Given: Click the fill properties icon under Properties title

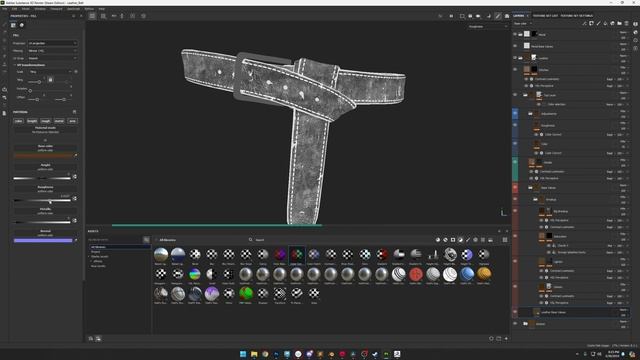Looking at the screenshot, I should point(13,25).
